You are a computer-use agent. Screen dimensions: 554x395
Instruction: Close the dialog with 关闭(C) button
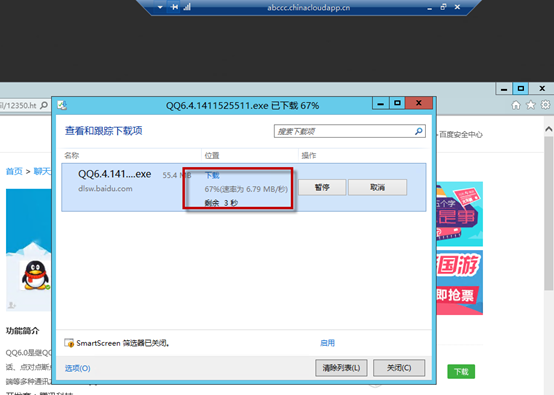click(x=399, y=368)
